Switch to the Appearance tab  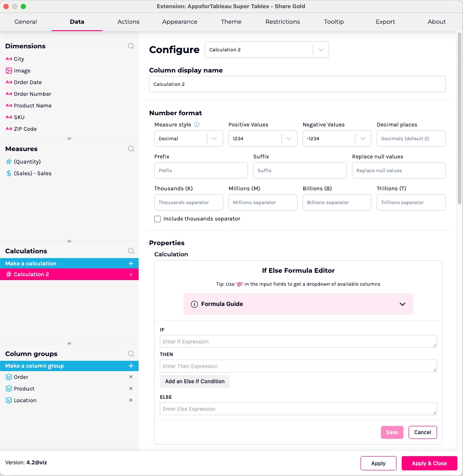click(180, 22)
